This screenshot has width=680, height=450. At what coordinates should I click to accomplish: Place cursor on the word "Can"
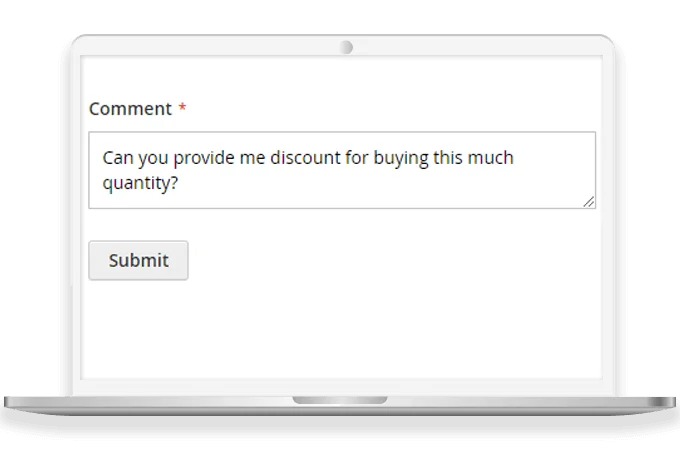117,158
